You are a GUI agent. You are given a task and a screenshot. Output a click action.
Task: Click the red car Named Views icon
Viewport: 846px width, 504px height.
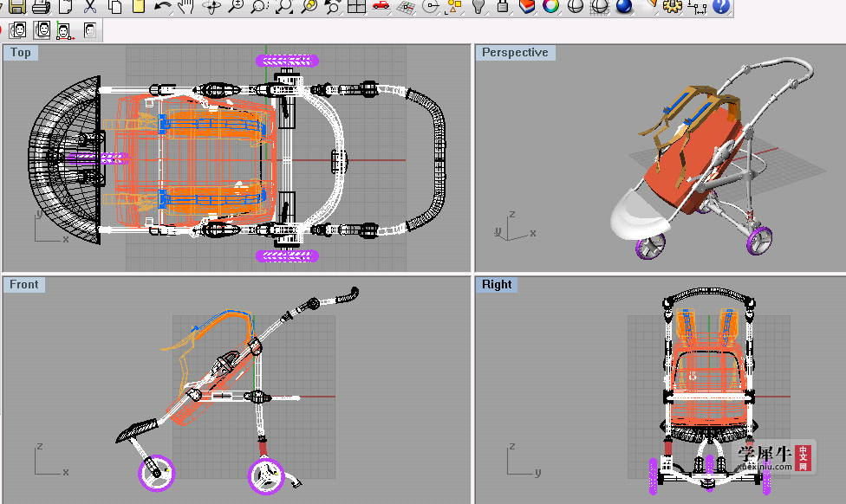coord(381,6)
